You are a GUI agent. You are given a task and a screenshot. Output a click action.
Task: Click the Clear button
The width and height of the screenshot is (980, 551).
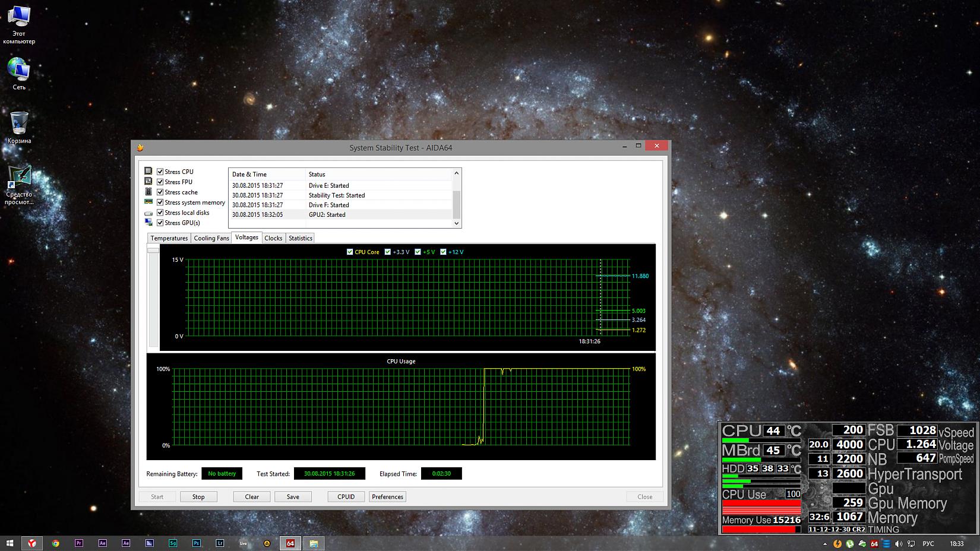[x=252, y=497]
